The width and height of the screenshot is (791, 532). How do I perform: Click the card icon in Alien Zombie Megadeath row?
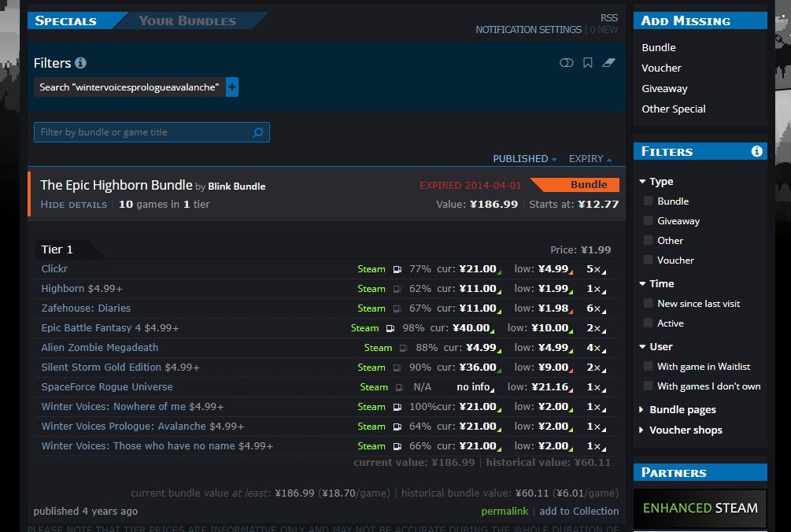pos(404,348)
